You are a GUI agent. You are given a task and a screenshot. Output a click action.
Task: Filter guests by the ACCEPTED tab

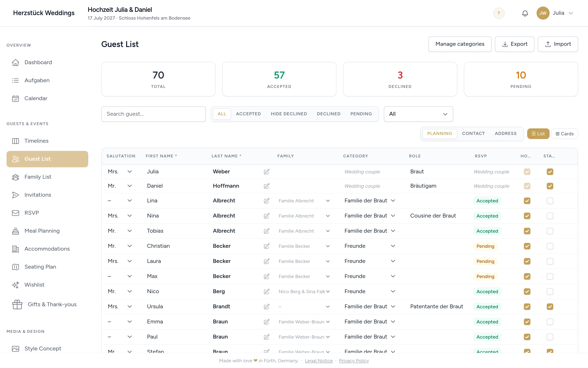(x=248, y=114)
